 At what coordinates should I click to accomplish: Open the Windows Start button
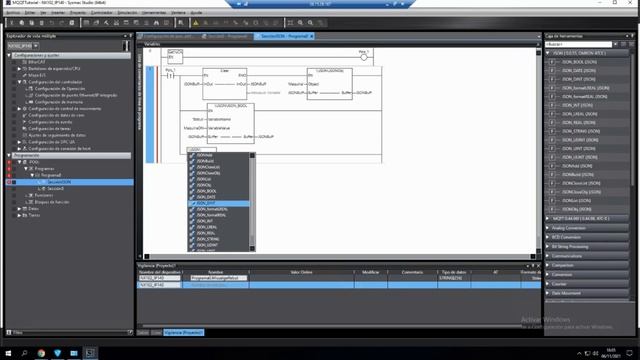coord(8,353)
